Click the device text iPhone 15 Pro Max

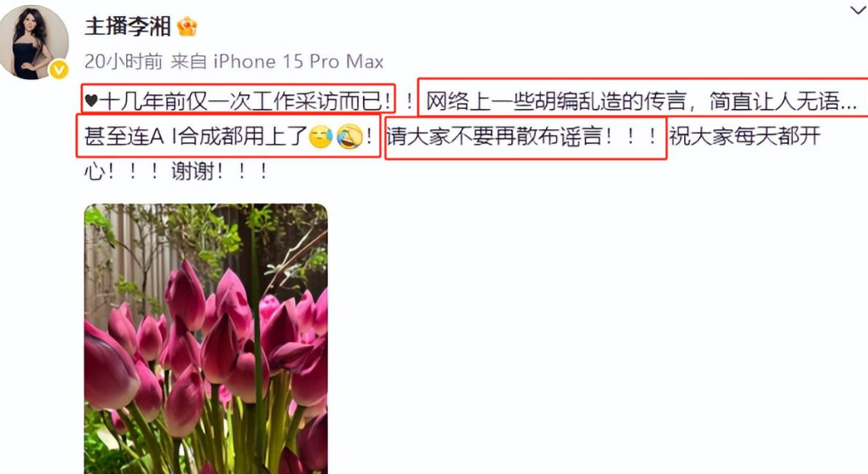299,61
